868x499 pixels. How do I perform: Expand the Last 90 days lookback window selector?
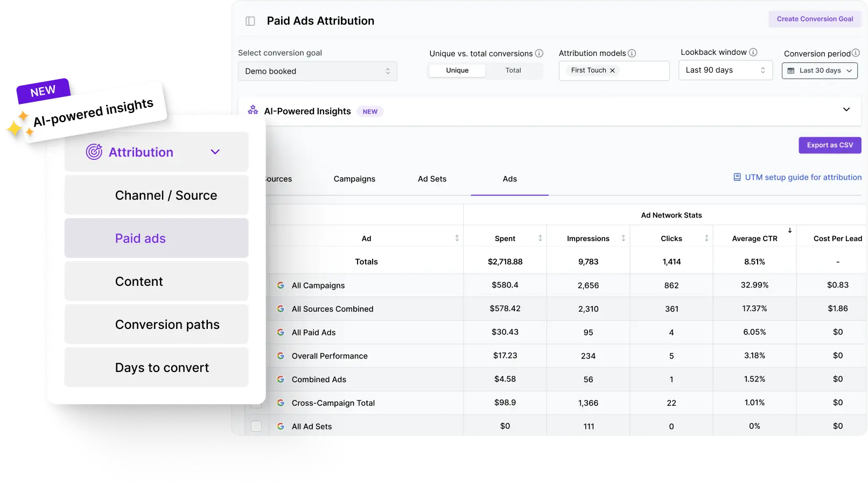pos(725,70)
